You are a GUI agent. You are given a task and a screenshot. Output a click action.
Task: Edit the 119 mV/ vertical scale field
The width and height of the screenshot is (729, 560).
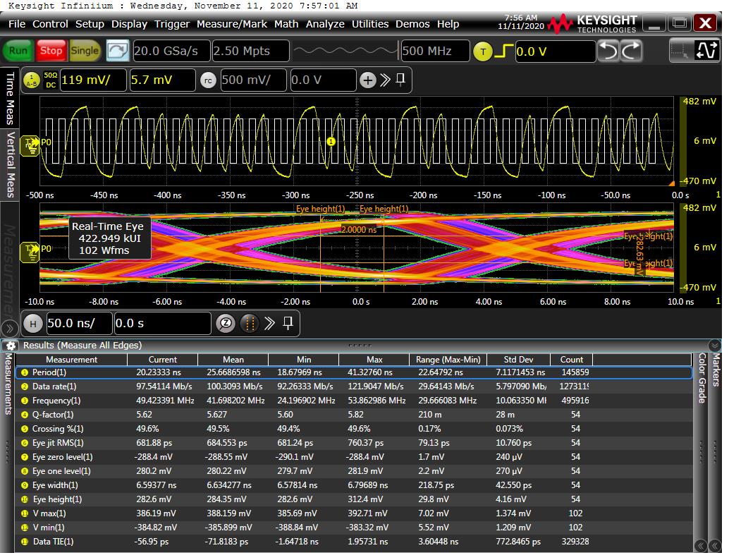[x=93, y=80]
